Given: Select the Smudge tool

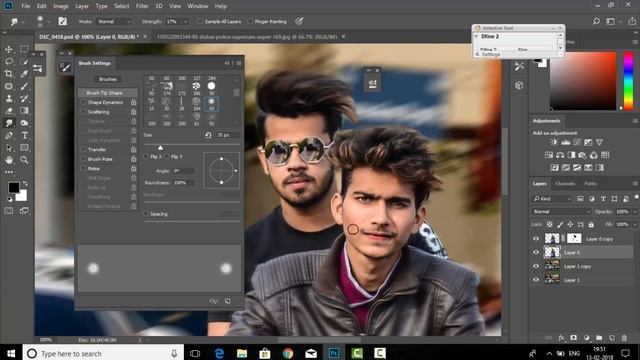Looking at the screenshot, I should (x=9, y=123).
